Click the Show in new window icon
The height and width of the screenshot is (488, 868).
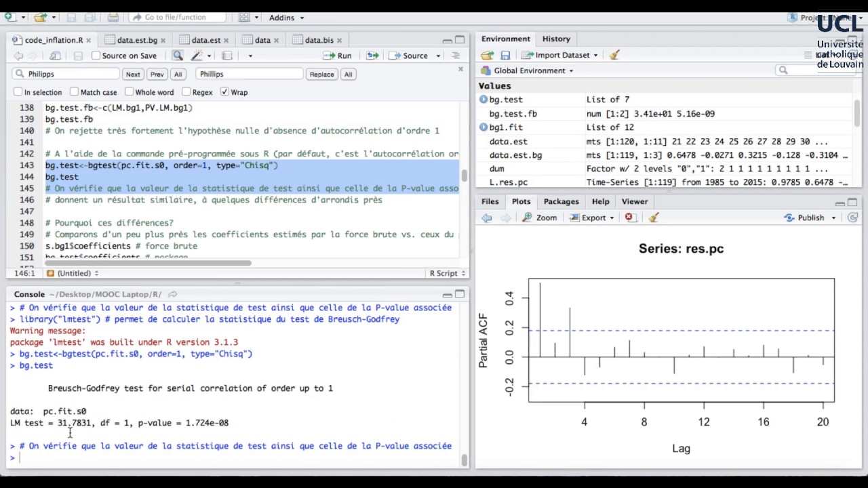(x=56, y=56)
